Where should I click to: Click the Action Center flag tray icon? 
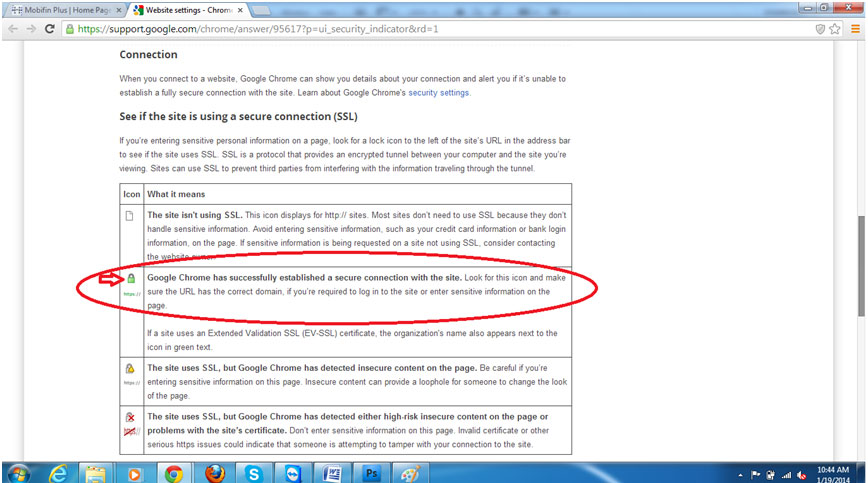[756, 475]
